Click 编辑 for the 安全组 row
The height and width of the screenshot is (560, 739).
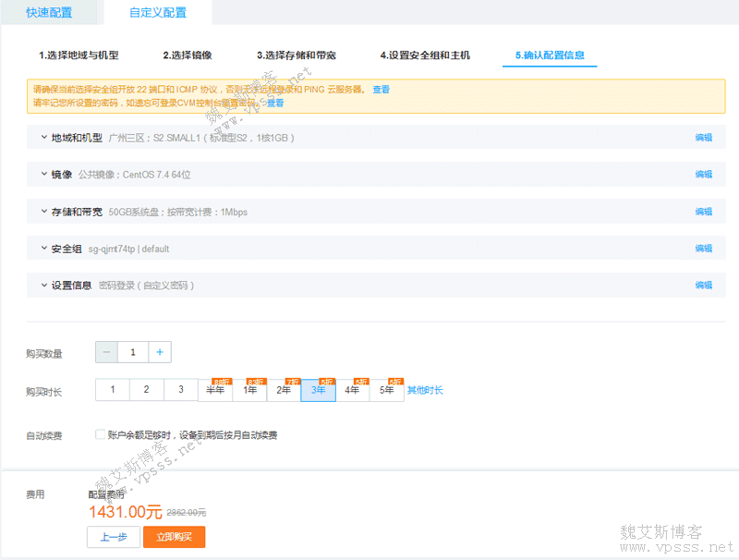tap(703, 249)
